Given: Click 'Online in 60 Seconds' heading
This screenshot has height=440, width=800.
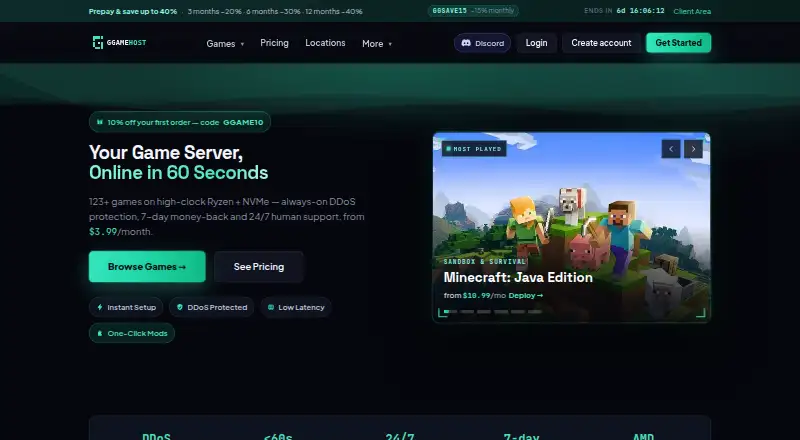Looking at the screenshot, I should (179, 173).
